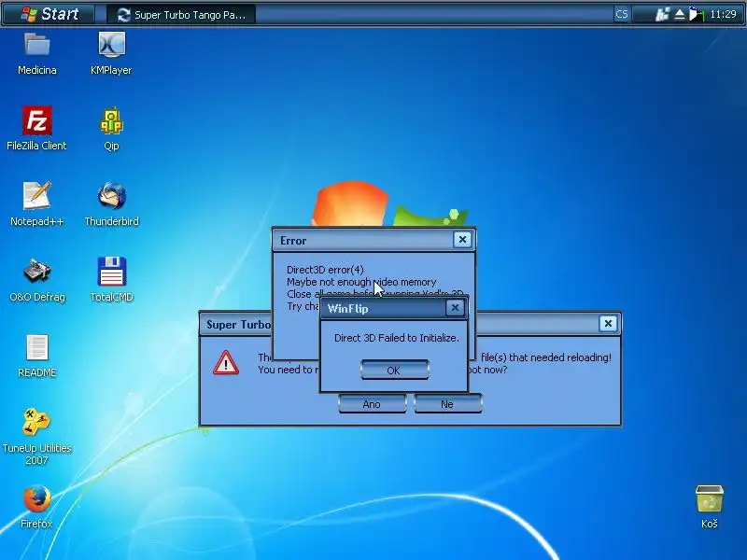Close the WinFlip dialog

455,308
